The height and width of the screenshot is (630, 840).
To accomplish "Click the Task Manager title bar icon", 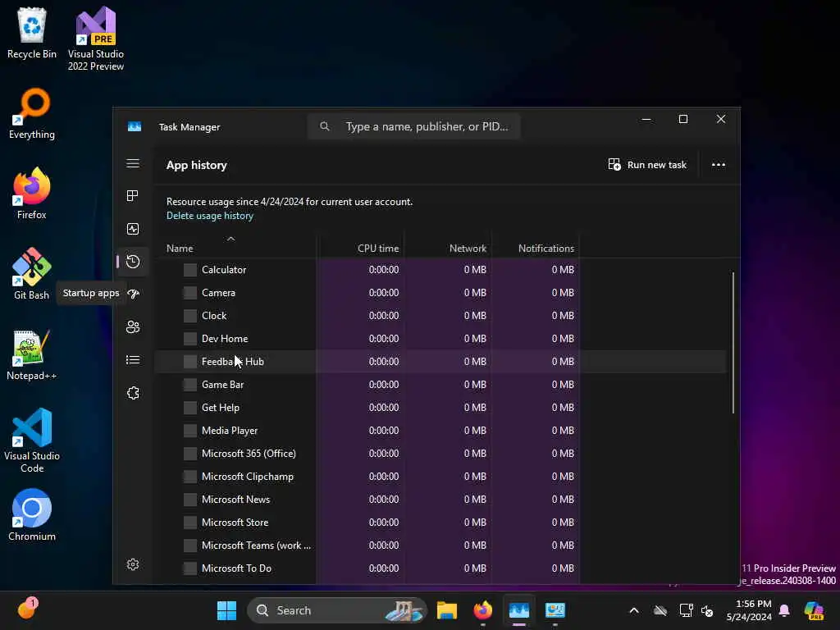I will [135, 127].
